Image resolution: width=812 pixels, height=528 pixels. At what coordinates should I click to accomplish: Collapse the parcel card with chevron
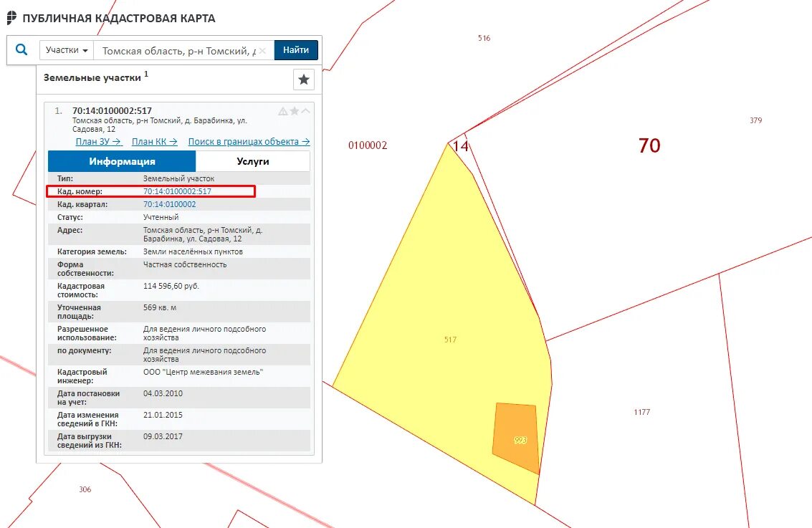[305, 111]
